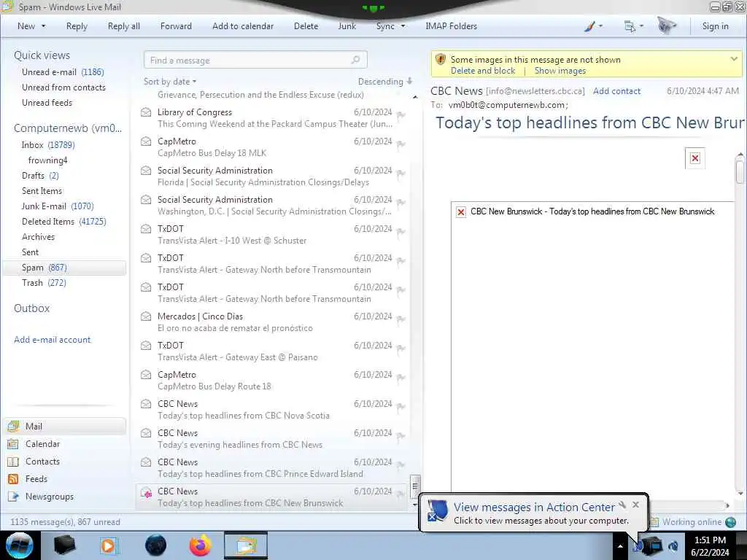Click the envelope icon beside Library of Congress

(146, 112)
